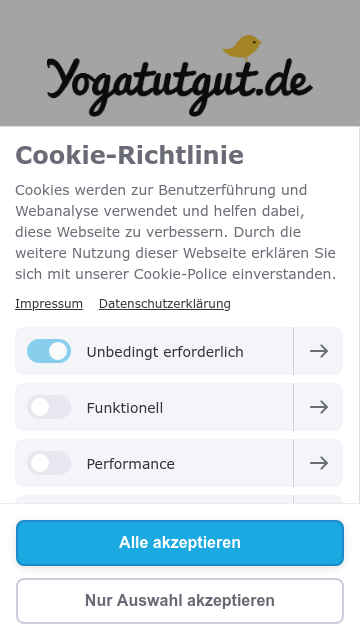The width and height of the screenshot is (360, 640).
Task: Click the Cookie-Richtlinie heading
Action: (129, 156)
